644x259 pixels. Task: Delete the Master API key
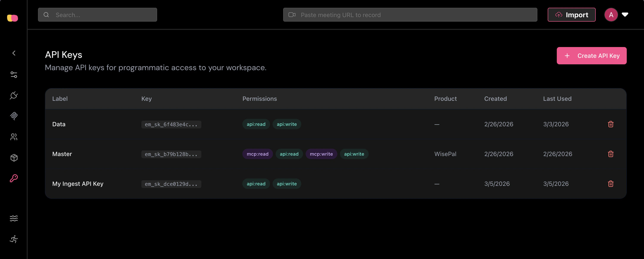(x=611, y=154)
